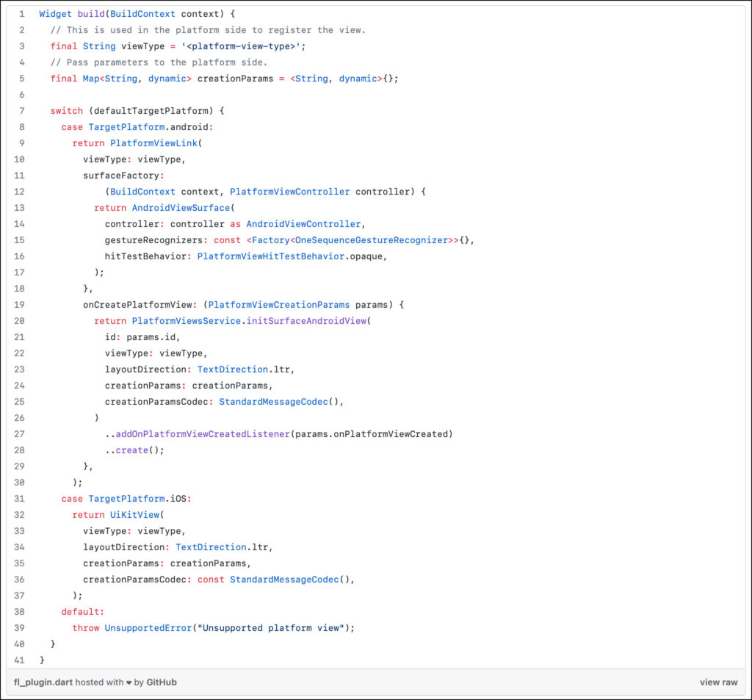
Task: Click the PlatformViewHitTestBehavior identifier
Action: (x=270, y=256)
